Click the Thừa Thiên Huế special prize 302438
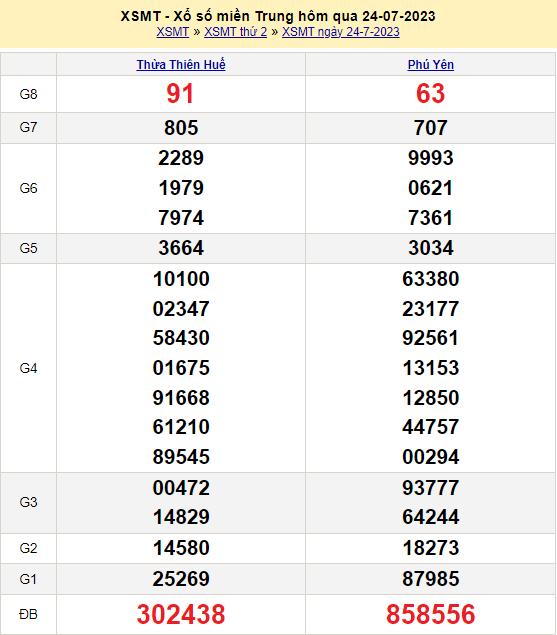 pyautogui.click(x=181, y=614)
